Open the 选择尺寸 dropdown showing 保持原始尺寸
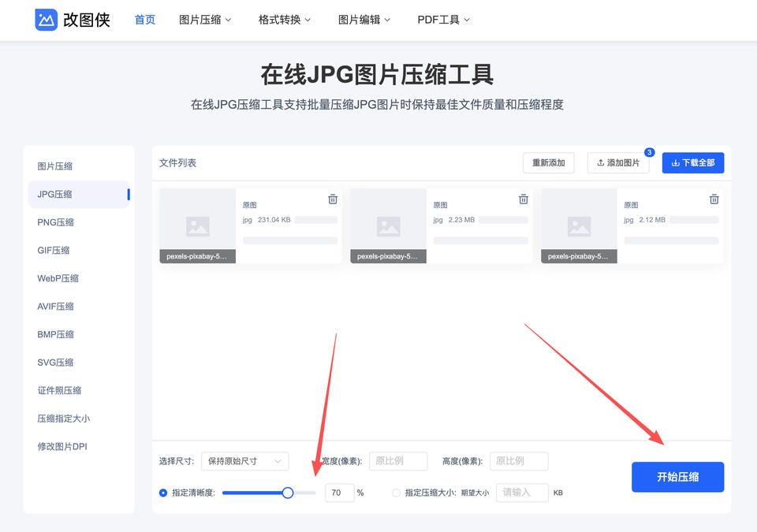The image size is (757, 532). (x=244, y=461)
